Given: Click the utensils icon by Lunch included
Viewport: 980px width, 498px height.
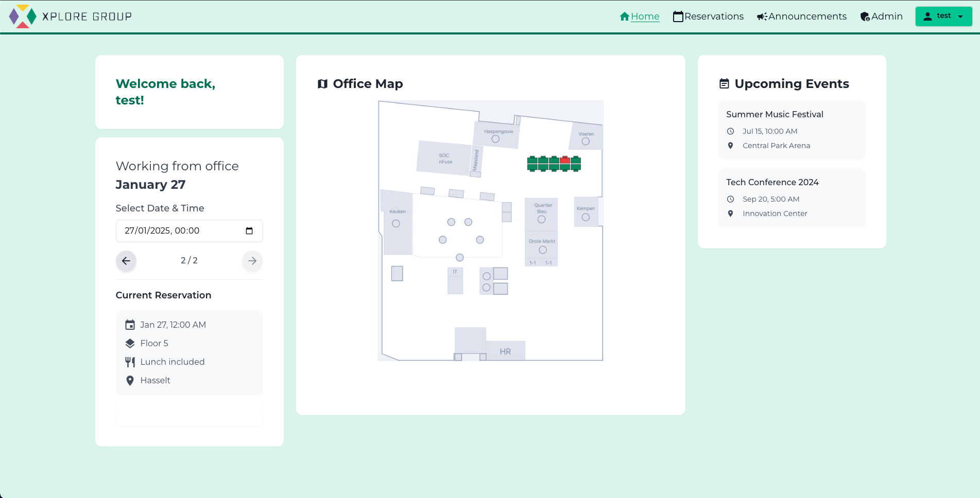Looking at the screenshot, I should (130, 362).
